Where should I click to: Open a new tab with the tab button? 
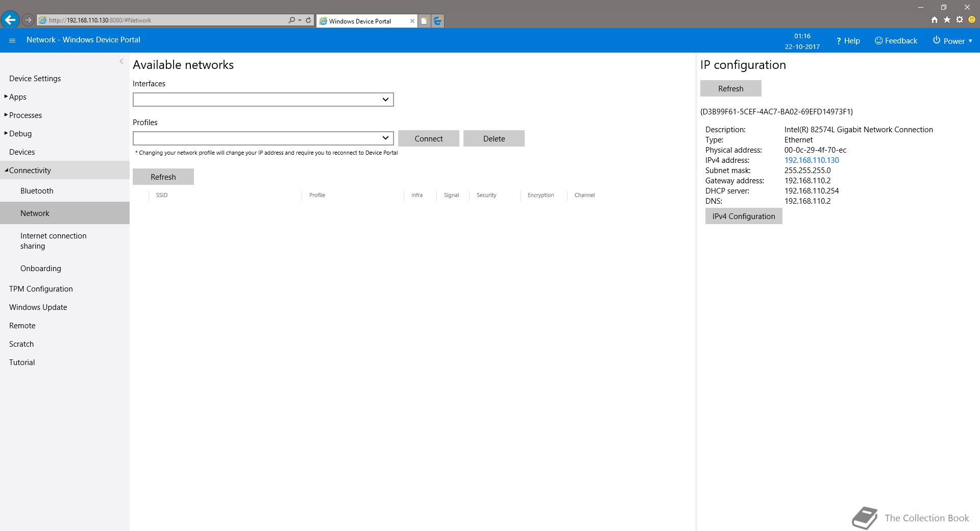point(424,21)
